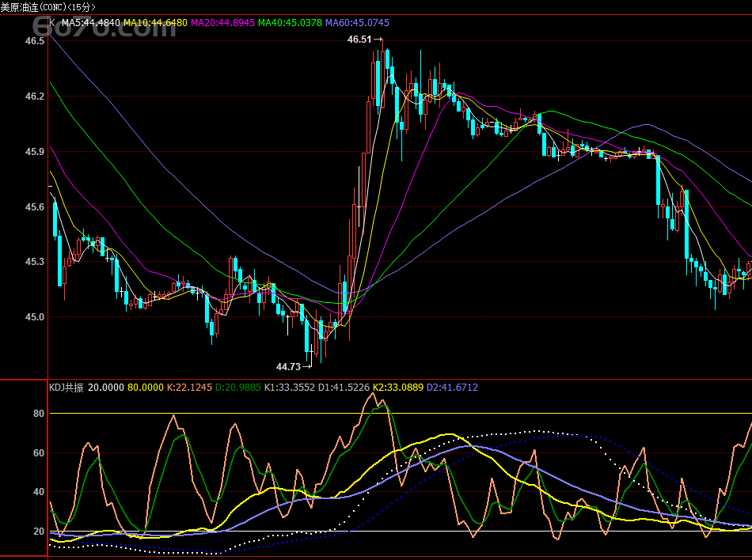Select the MA5 indicator label

[91, 23]
